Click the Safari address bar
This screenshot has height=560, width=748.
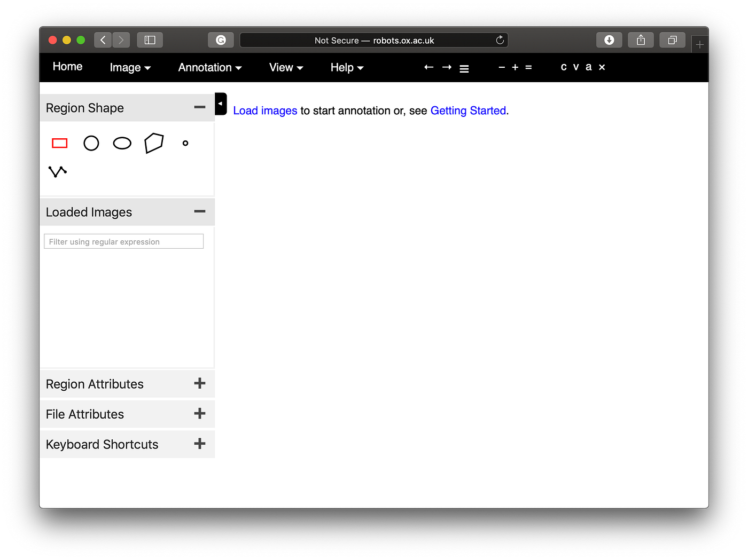click(374, 40)
